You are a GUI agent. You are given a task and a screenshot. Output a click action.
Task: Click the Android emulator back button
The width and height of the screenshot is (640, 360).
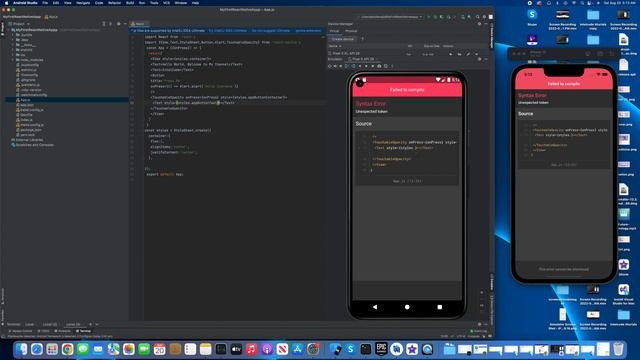pos(375,307)
